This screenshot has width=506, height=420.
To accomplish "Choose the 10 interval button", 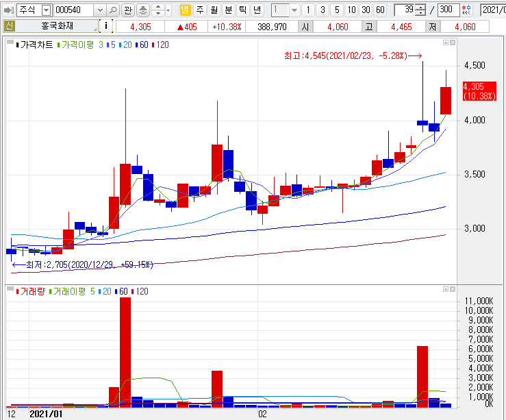I will [x=351, y=10].
